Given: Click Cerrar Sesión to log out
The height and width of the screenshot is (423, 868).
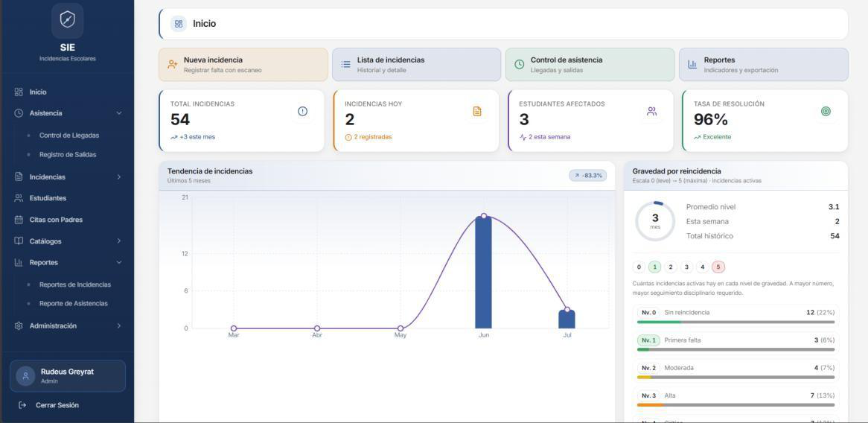Looking at the screenshot, I should click(x=57, y=405).
